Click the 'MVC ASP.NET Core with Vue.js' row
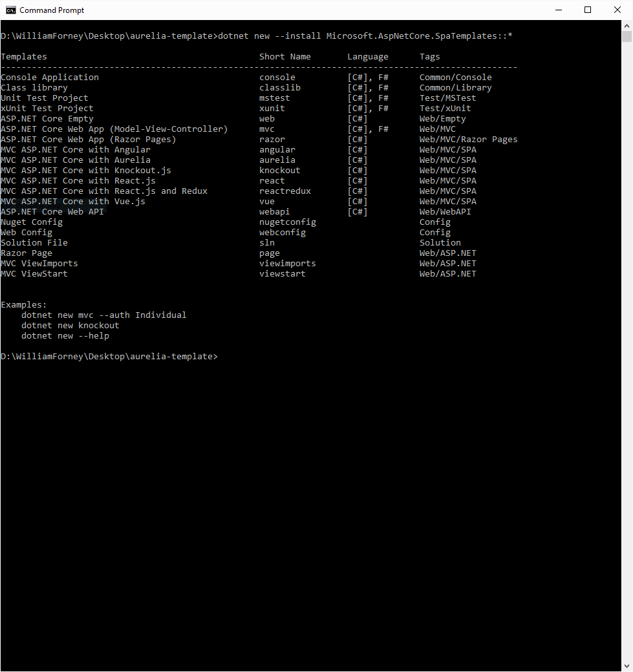 [x=73, y=202]
